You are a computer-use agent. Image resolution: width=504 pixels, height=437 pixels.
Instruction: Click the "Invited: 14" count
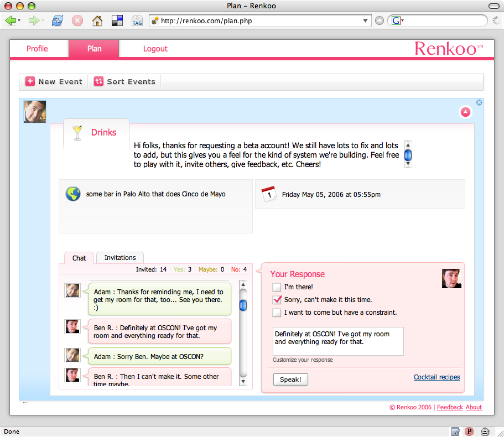point(151,269)
